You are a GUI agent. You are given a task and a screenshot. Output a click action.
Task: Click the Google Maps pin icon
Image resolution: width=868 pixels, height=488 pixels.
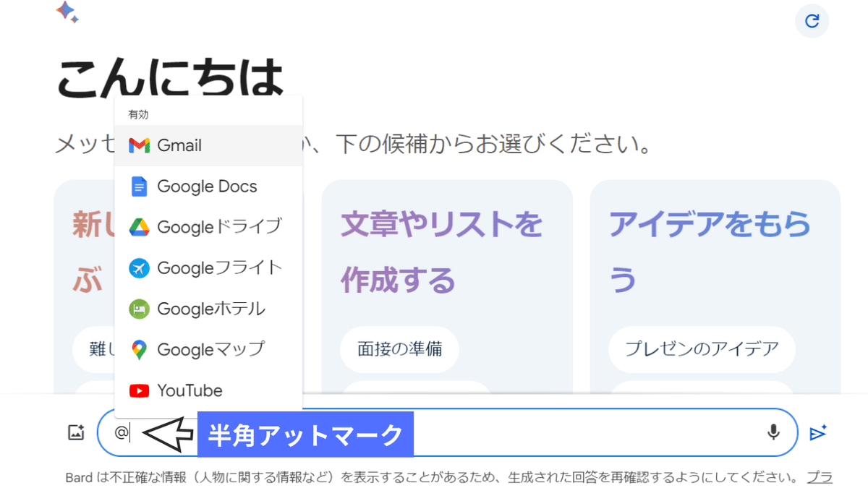(x=139, y=351)
